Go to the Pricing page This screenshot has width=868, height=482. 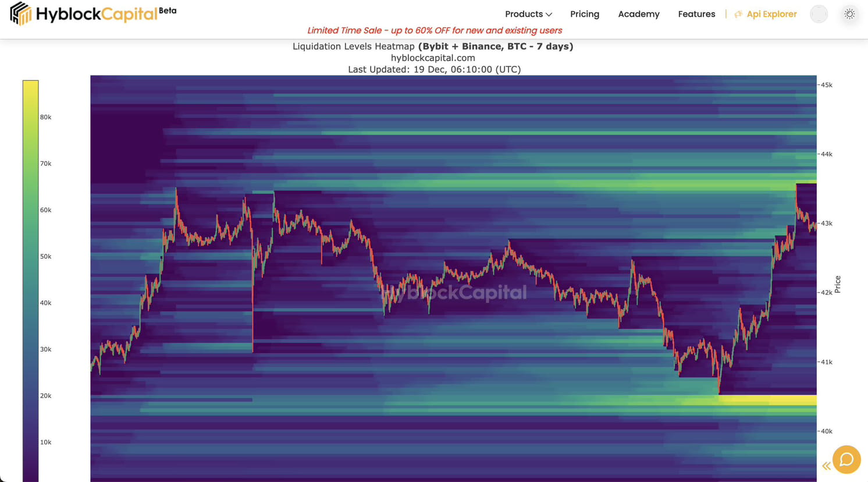[x=585, y=14]
